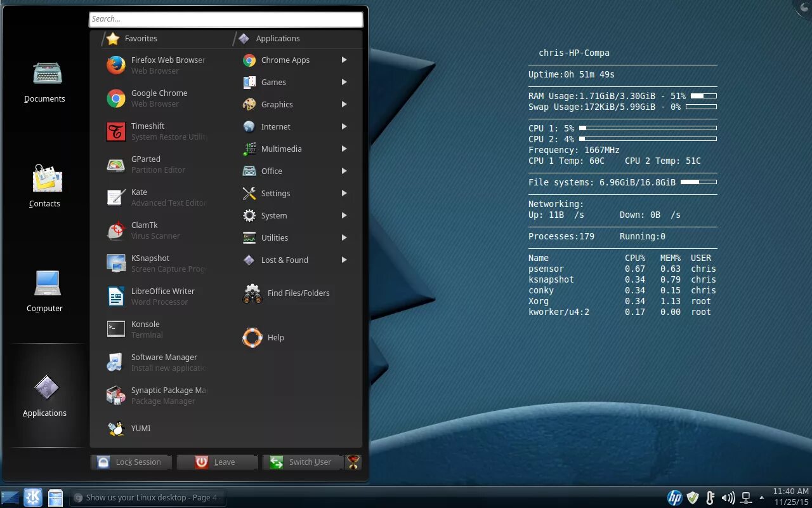Click the RAM Usage bar in conky

click(704, 96)
